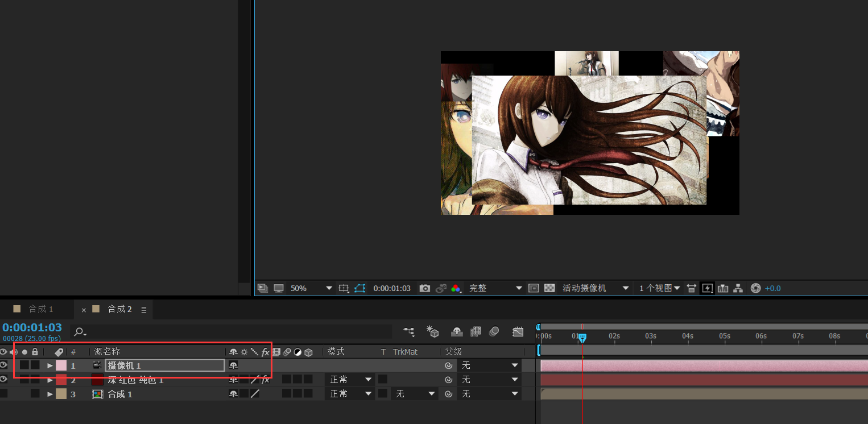Click the parent pick whip of 摄像机 1
The image size is (868, 424).
449,365
